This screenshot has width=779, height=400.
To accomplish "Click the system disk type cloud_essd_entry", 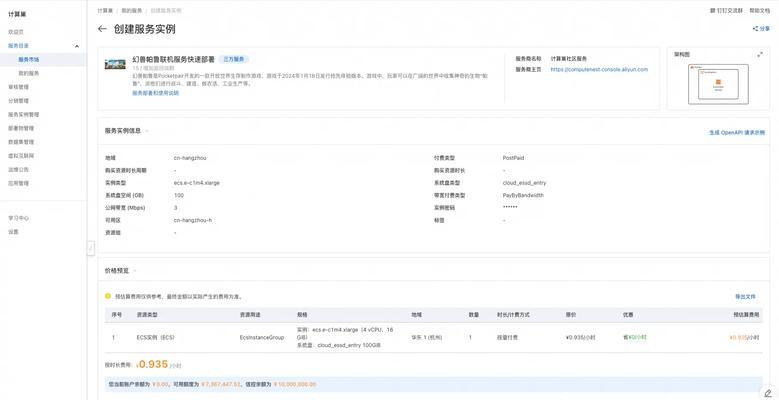I will pos(524,183).
